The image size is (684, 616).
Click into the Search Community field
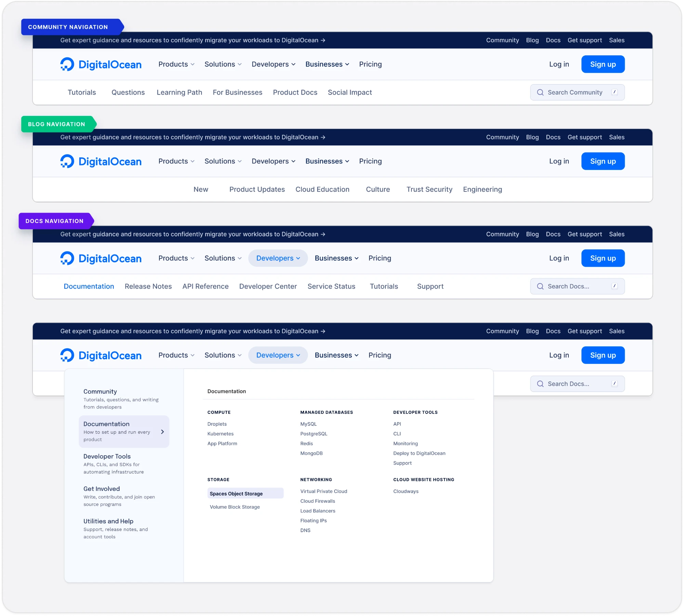[577, 92]
